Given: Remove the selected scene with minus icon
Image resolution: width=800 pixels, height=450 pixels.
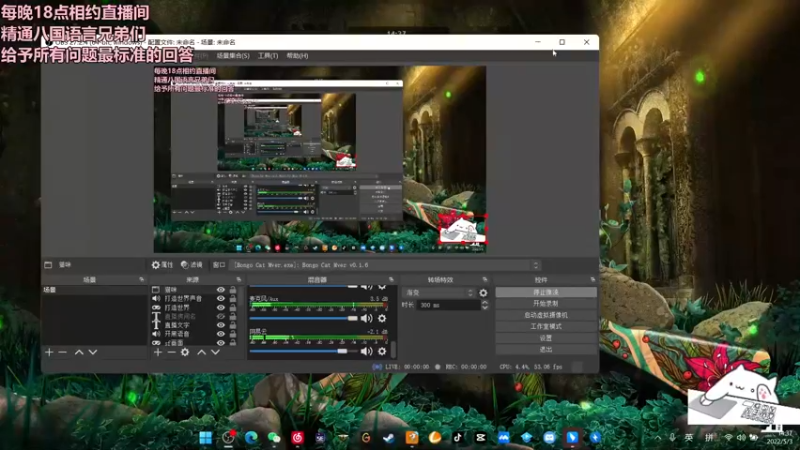Looking at the screenshot, I should click(63, 352).
